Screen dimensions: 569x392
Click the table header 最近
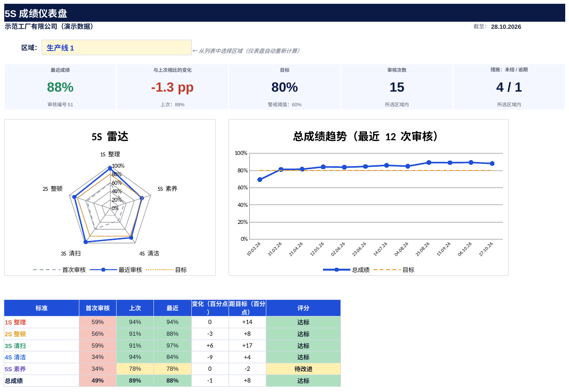pyautogui.click(x=172, y=308)
